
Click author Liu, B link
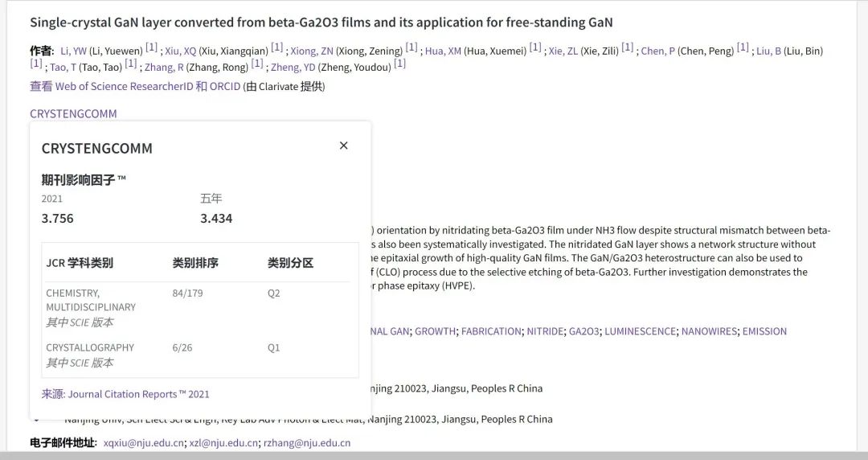click(x=768, y=51)
